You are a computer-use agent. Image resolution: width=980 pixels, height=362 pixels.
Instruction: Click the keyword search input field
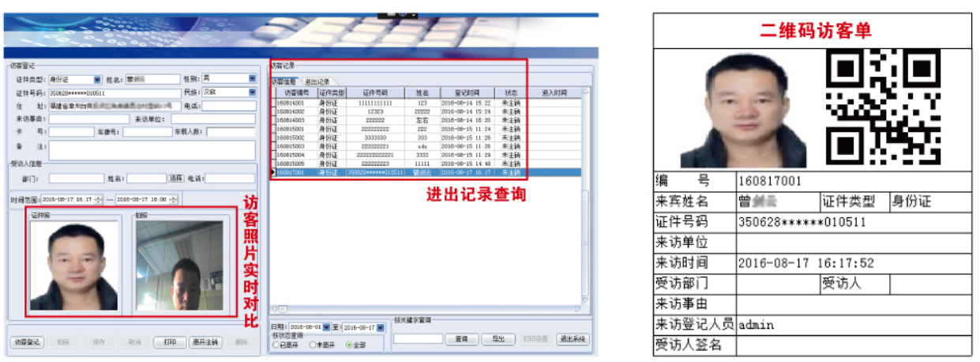(417, 338)
